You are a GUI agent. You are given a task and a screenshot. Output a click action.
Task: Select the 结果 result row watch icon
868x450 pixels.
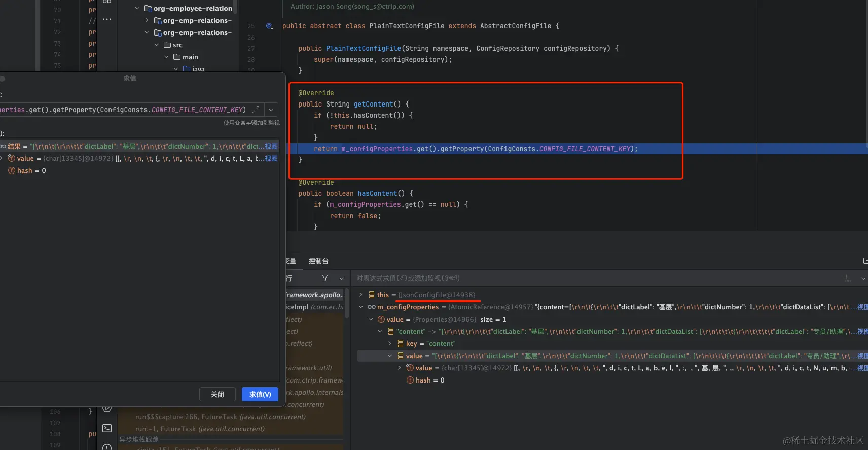pos(3,146)
